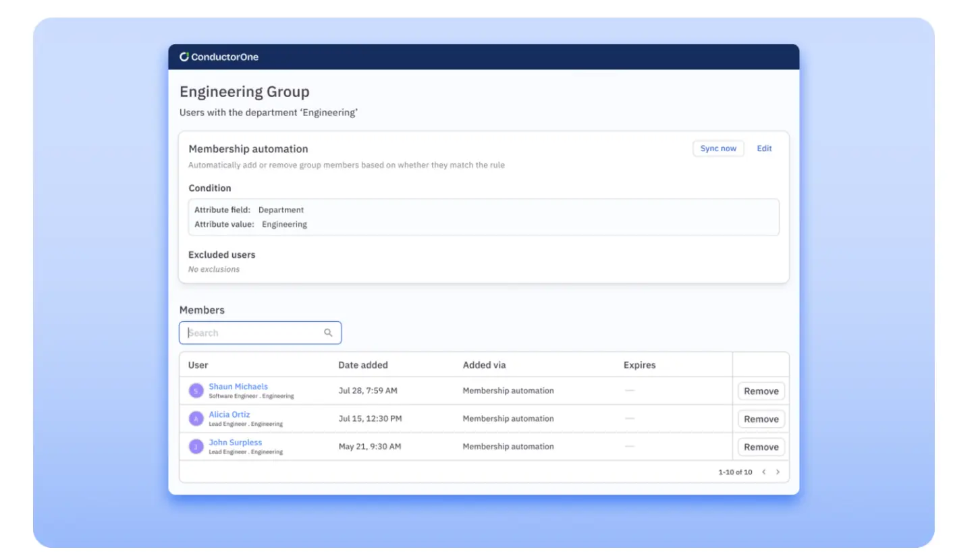Open Shaun Michaels' user profile link
This screenshot has height=560, width=953.
[x=238, y=387]
